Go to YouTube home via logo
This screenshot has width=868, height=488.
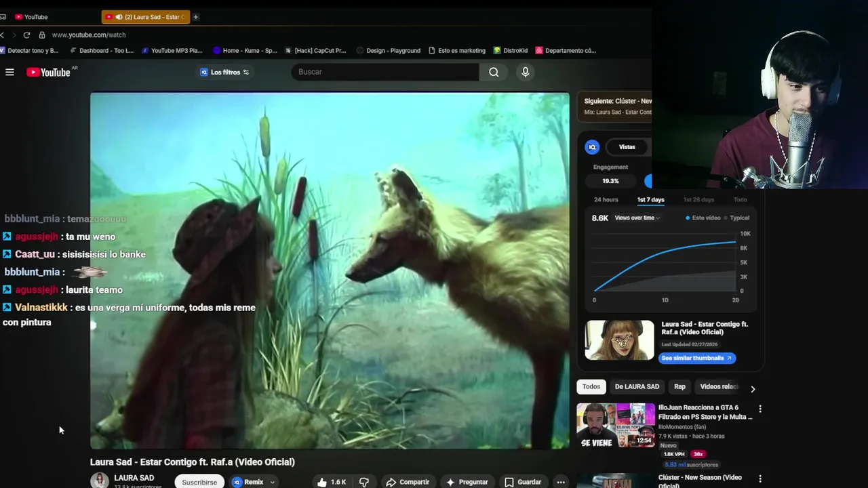pyautogui.click(x=48, y=72)
